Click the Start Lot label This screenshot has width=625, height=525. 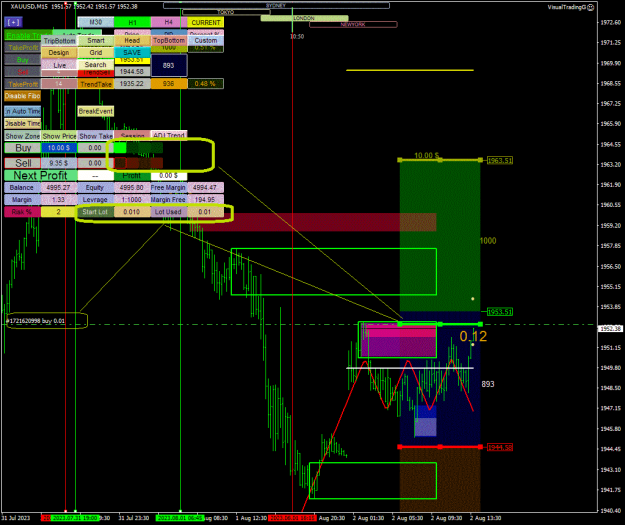point(96,212)
